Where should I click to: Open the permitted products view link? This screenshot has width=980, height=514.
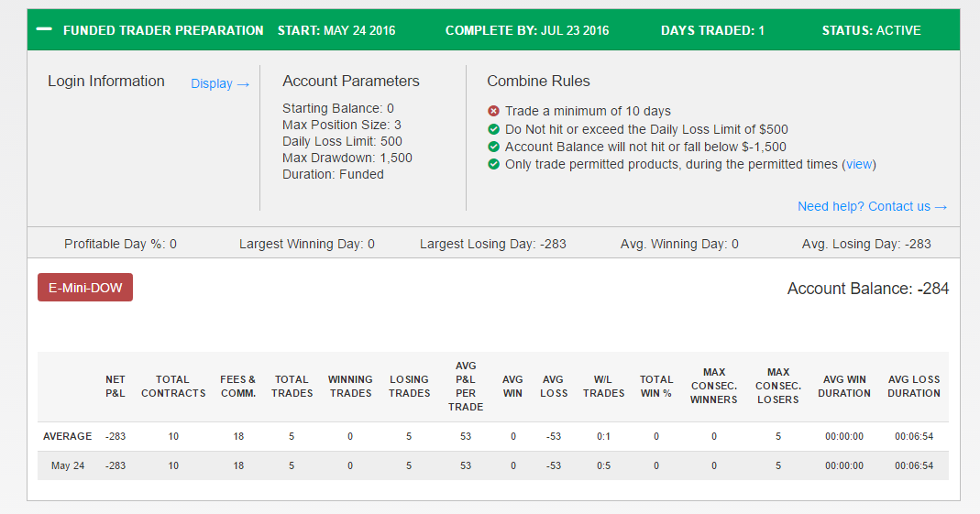click(859, 164)
